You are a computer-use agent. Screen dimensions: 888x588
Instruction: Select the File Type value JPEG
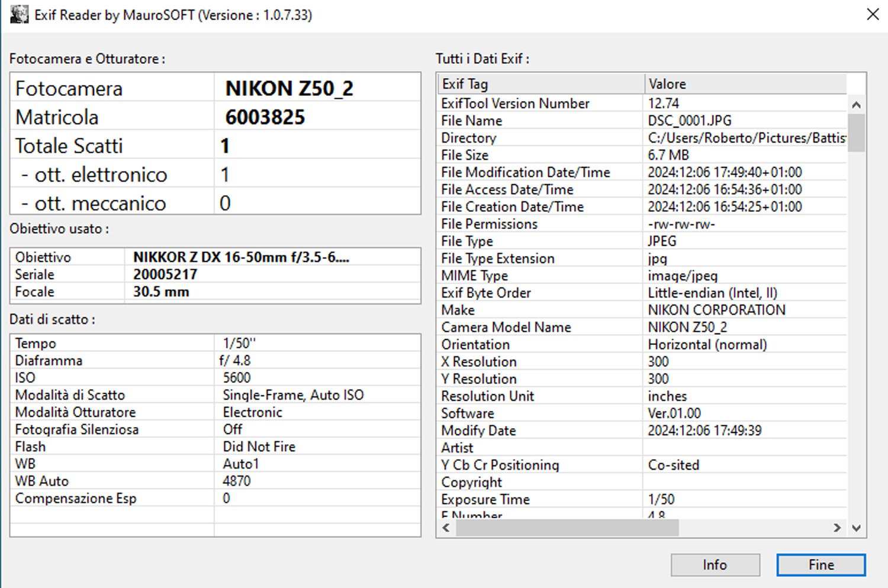[x=662, y=241]
